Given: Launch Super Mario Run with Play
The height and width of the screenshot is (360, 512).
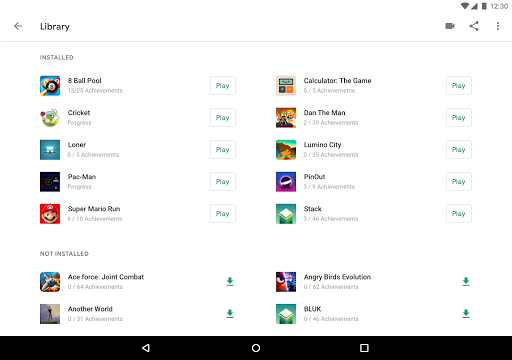Looking at the screenshot, I should [x=223, y=214].
